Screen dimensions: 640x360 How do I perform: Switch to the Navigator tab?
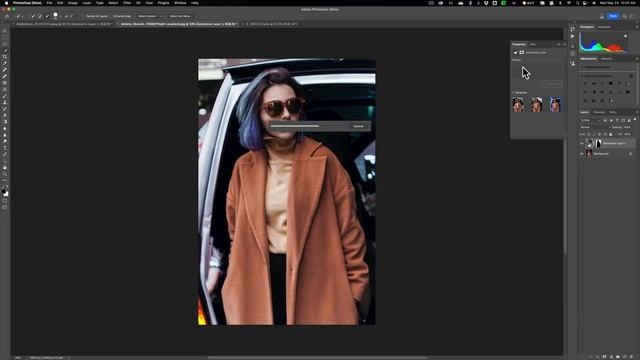click(x=604, y=27)
